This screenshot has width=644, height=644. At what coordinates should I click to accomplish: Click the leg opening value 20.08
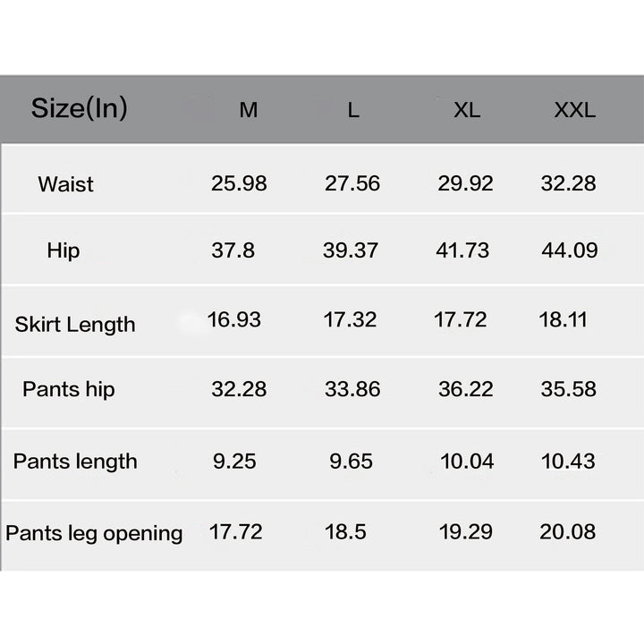click(x=568, y=532)
